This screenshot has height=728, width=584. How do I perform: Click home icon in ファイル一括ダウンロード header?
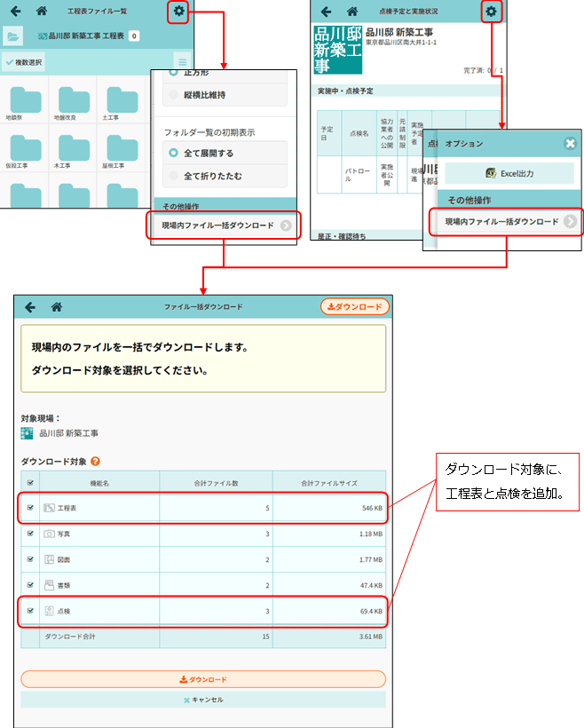click(x=56, y=307)
